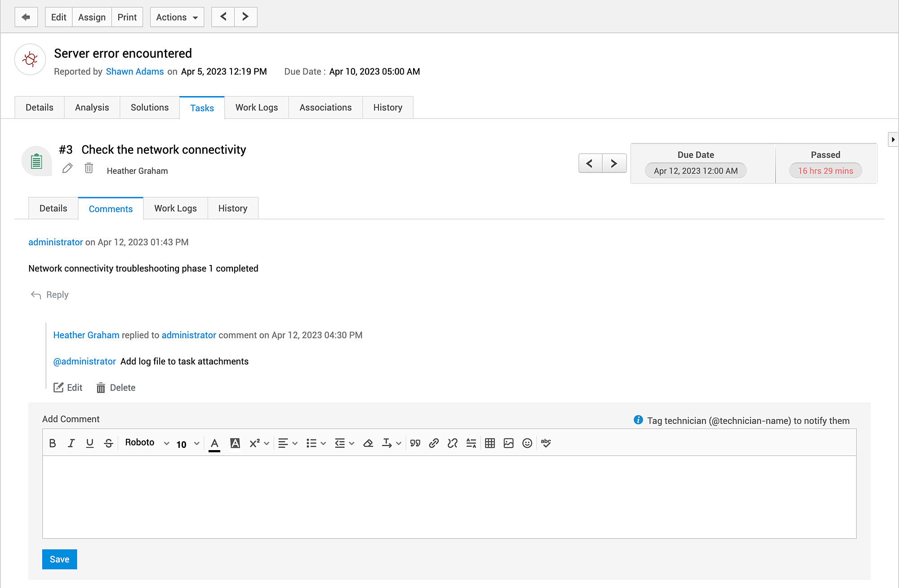This screenshot has height=588, width=899.
Task: Go to next problem in top toolbar
Action: [245, 17]
